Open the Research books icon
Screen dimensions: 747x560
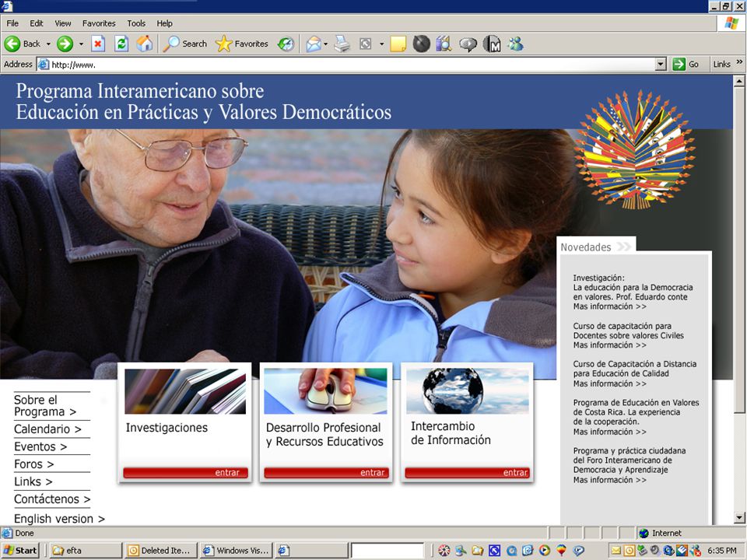pyautogui.click(x=444, y=44)
